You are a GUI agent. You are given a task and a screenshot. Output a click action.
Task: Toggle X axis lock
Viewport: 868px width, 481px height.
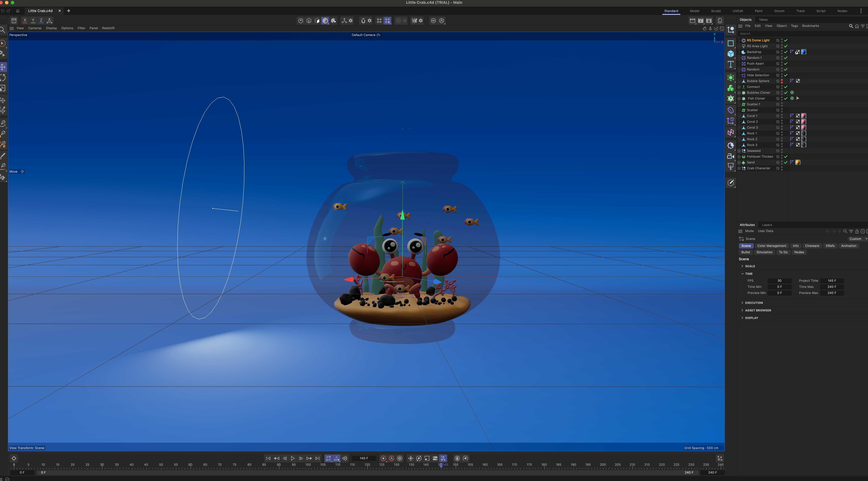[25, 20]
